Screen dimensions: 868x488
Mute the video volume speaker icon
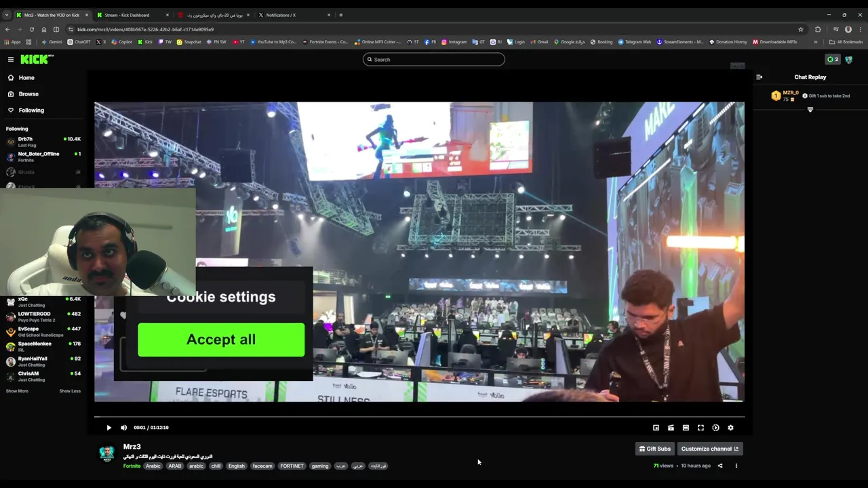(x=123, y=428)
